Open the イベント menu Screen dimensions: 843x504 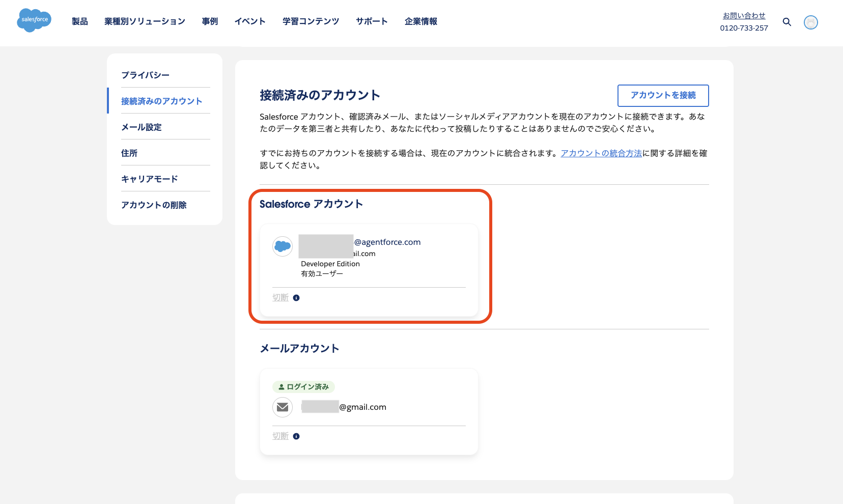point(250,21)
